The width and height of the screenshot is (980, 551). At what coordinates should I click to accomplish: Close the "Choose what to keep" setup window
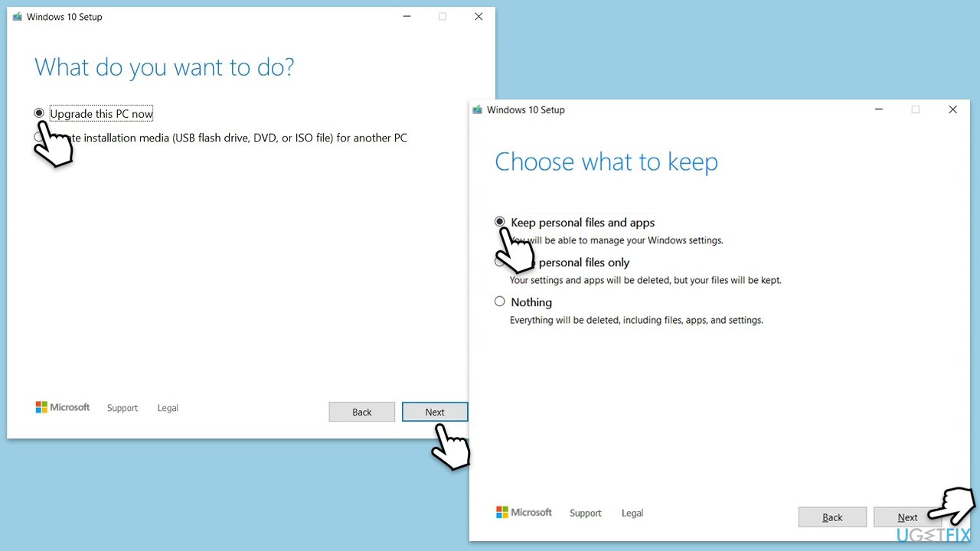pos(952,109)
